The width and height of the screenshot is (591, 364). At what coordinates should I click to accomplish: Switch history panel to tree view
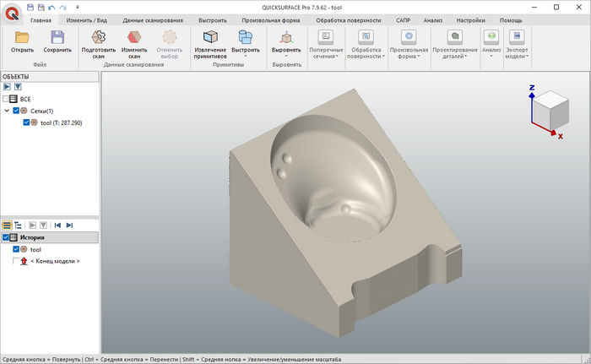18,225
